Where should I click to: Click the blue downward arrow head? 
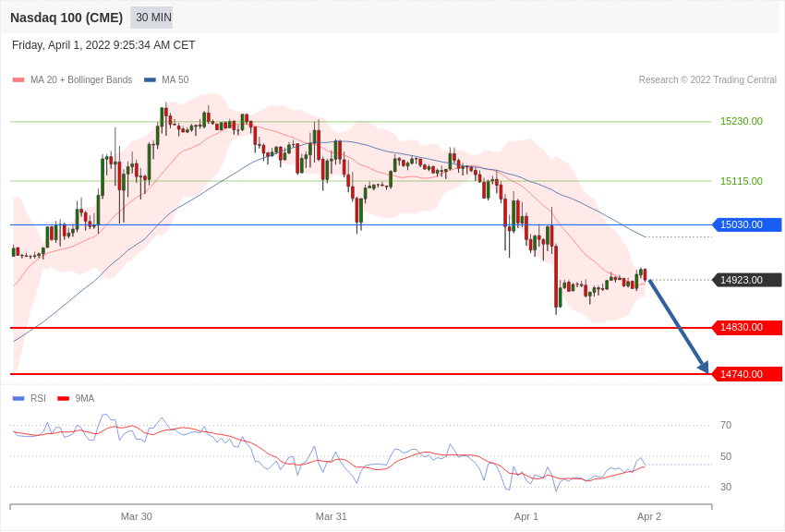coord(704,367)
